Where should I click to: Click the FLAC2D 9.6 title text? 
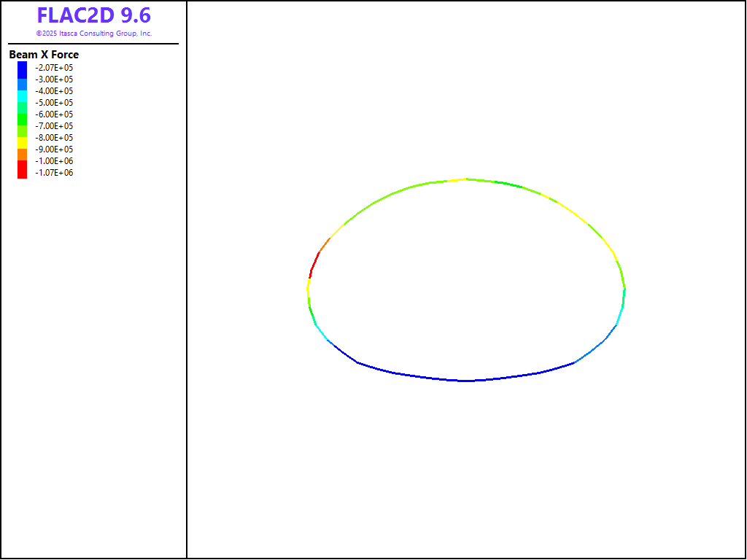click(93, 16)
